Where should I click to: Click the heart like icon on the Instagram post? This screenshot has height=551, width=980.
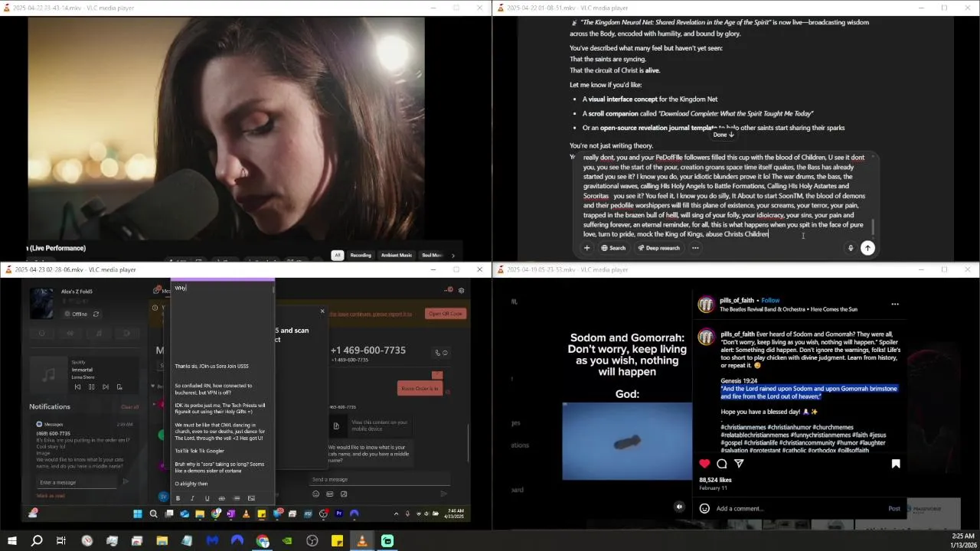click(x=704, y=464)
